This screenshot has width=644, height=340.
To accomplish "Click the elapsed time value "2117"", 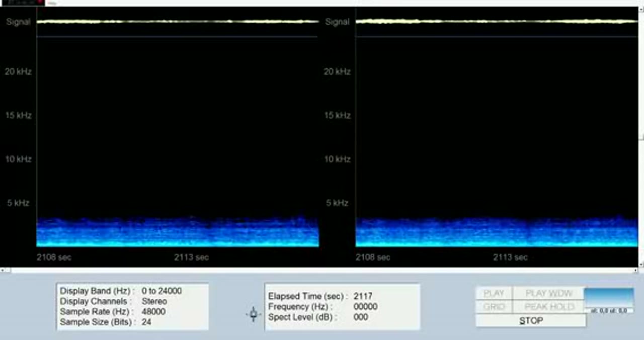I will pyautogui.click(x=363, y=296).
